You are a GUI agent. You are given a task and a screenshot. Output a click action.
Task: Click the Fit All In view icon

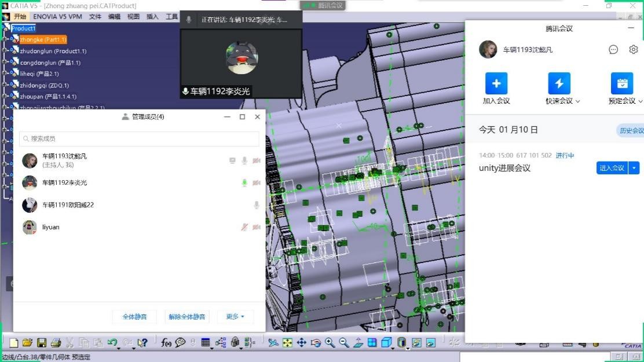point(287,343)
